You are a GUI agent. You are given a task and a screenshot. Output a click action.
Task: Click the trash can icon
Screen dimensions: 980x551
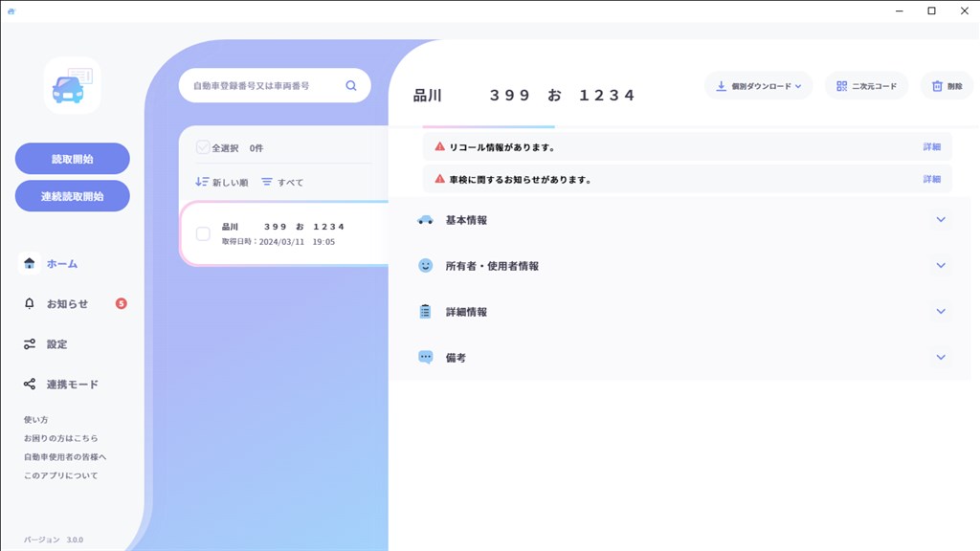[x=937, y=86]
